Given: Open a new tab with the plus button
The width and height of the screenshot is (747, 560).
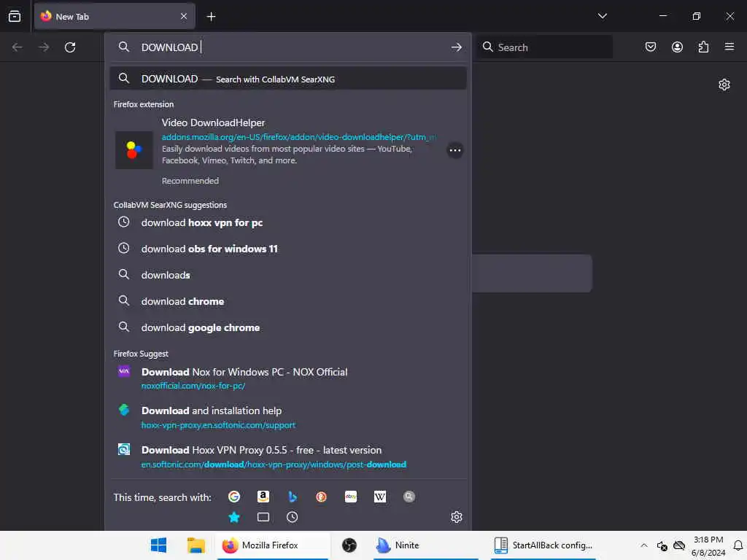Looking at the screenshot, I should 211,17.
